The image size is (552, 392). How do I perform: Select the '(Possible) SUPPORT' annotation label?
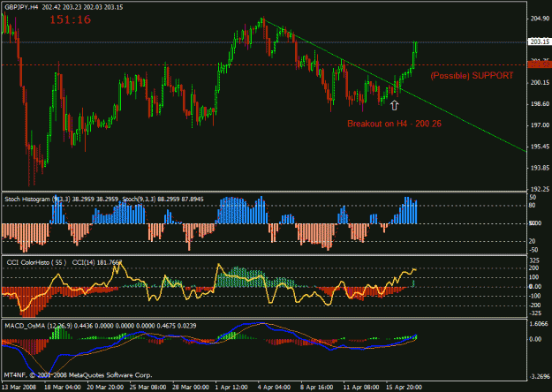click(x=472, y=75)
